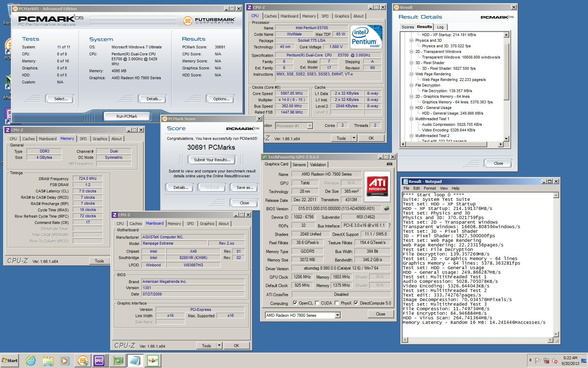Click the Action Center flag tray icon

[538, 360]
